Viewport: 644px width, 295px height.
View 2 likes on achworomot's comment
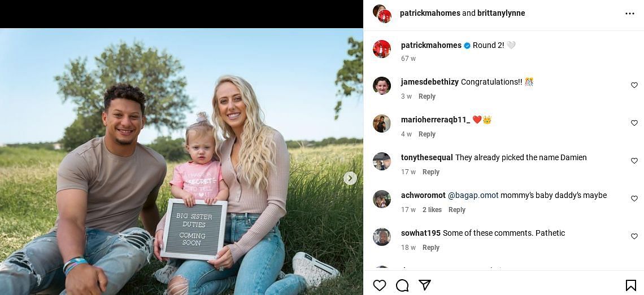click(x=432, y=210)
